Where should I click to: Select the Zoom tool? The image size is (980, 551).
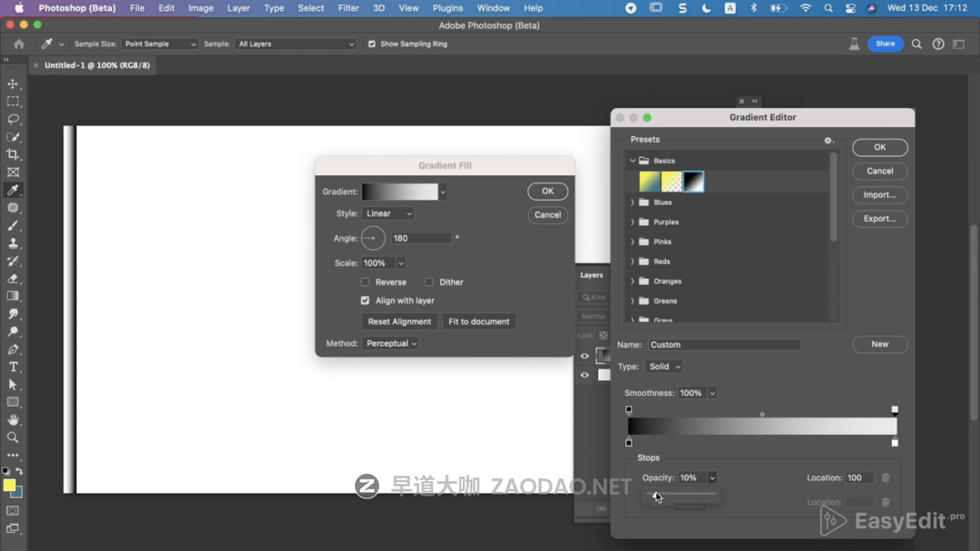click(x=13, y=438)
